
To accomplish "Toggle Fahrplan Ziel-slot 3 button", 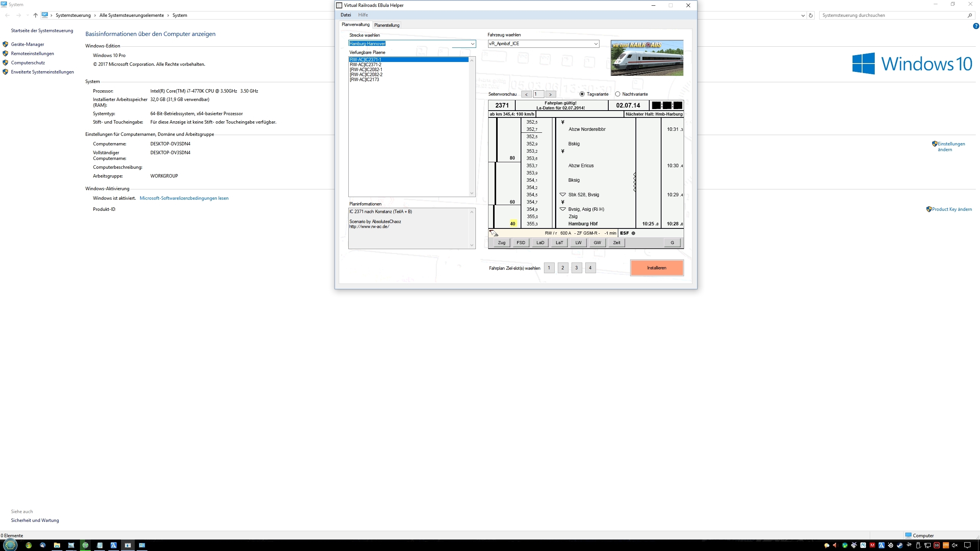I will click(x=577, y=268).
